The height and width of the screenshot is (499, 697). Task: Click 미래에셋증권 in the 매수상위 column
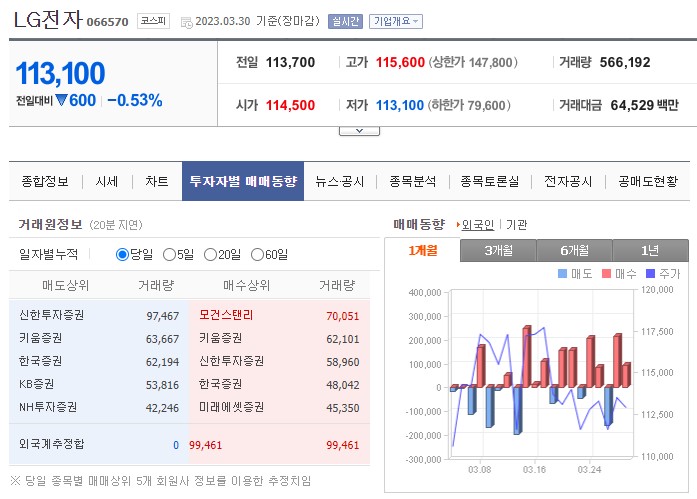pyautogui.click(x=231, y=407)
